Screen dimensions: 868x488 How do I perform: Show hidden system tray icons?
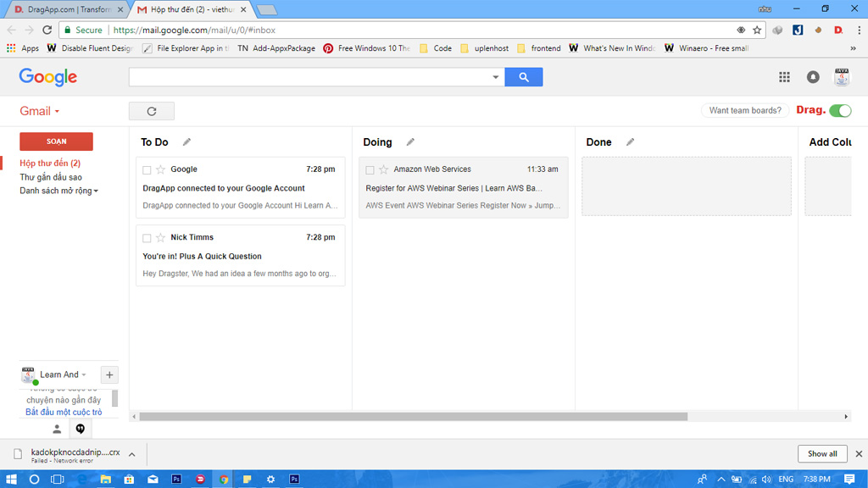click(721, 480)
